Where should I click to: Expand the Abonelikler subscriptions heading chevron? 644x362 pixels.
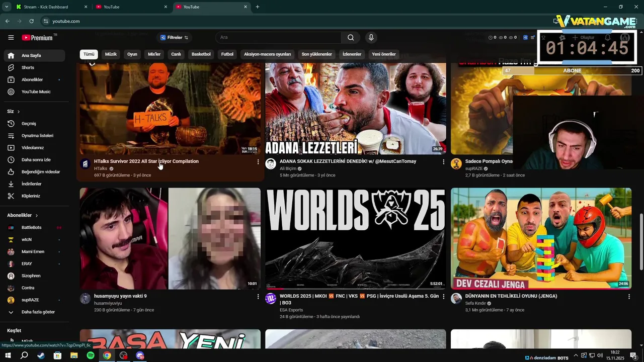(36, 215)
